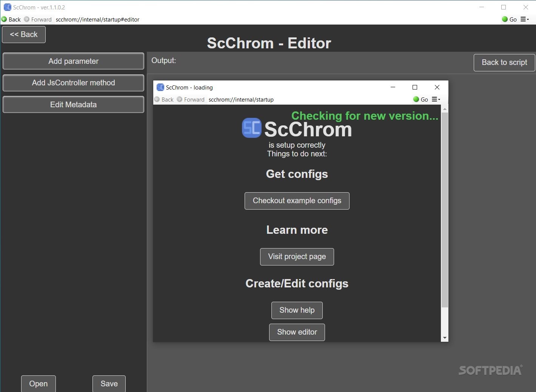Screen dimensions: 536x392
Task: Click Checkout example configs button
Action: click(297, 201)
